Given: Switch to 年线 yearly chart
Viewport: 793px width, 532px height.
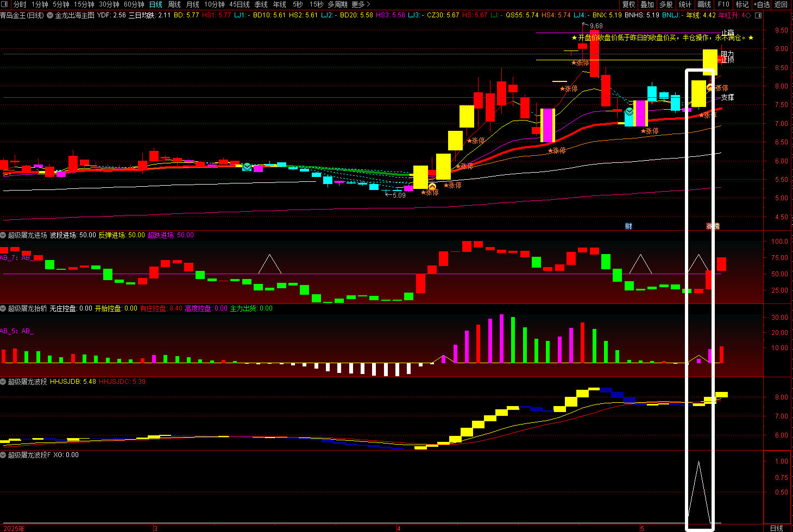Looking at the screenshot, I should (x=280, y=4).
